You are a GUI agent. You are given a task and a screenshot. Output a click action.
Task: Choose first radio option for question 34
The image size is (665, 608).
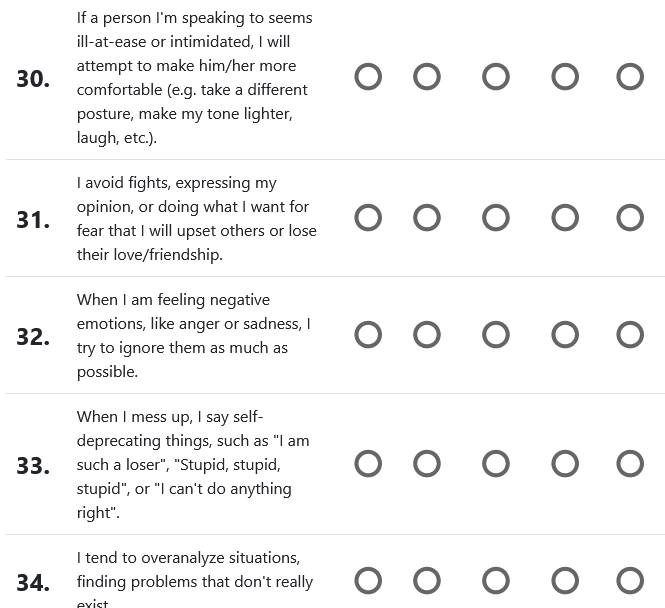click(x=368, y=581)
